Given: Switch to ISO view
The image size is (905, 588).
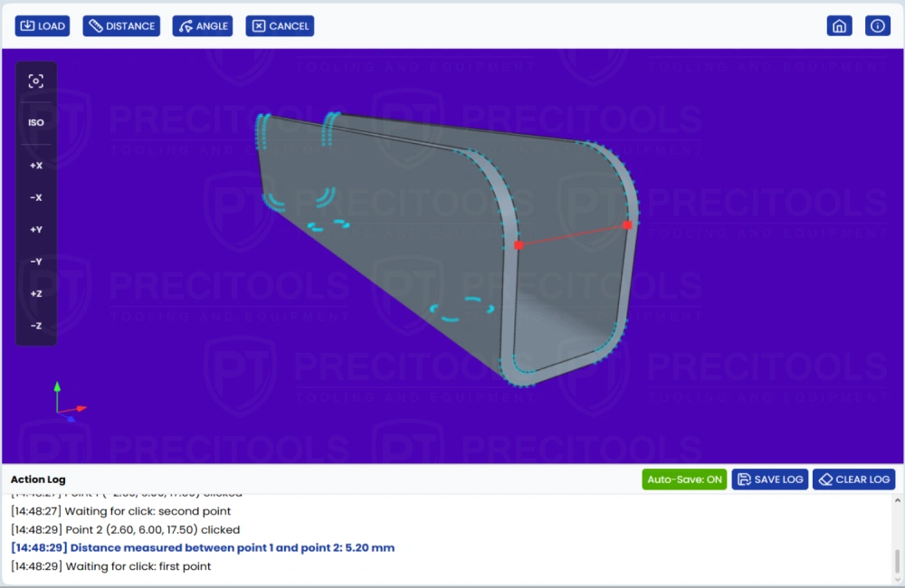Looking at the screenshot, I should pos(36,122).
